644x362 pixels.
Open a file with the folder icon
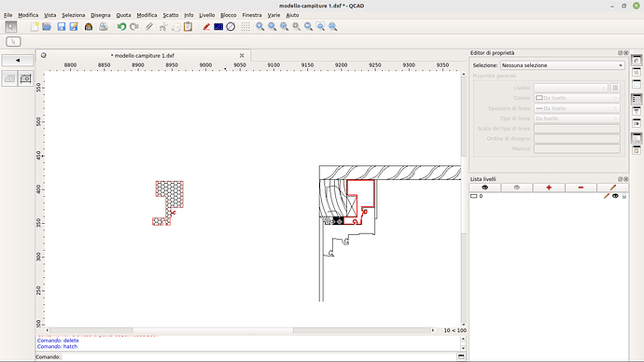point(47,27)
